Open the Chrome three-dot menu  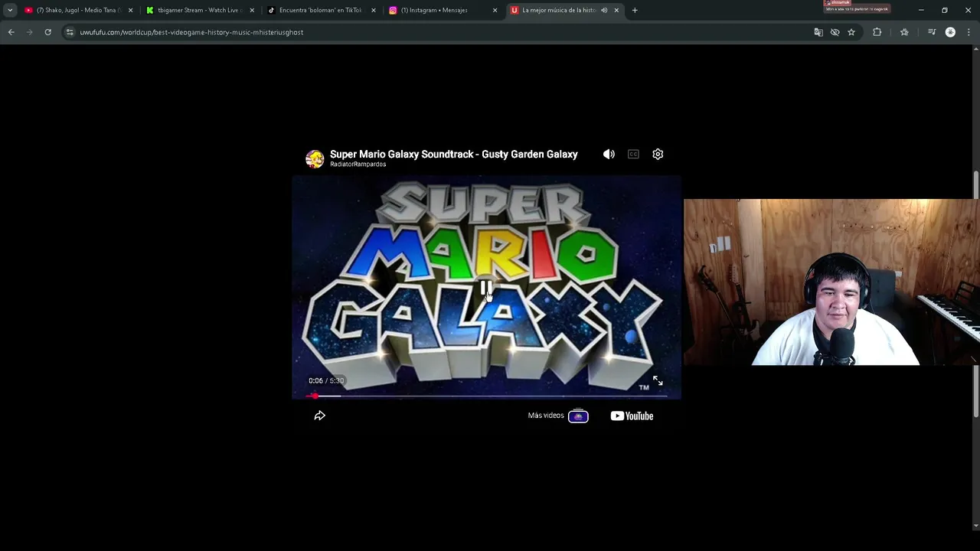pos(969,32)
